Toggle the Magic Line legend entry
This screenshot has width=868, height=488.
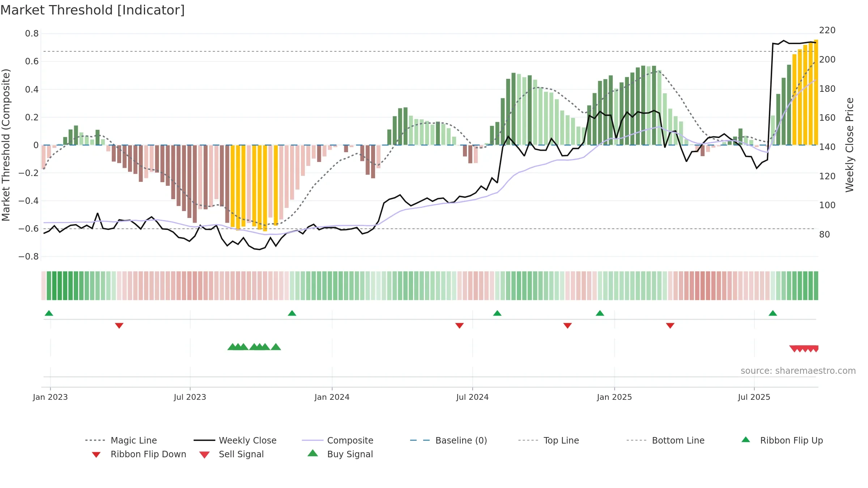pos(121,440)
